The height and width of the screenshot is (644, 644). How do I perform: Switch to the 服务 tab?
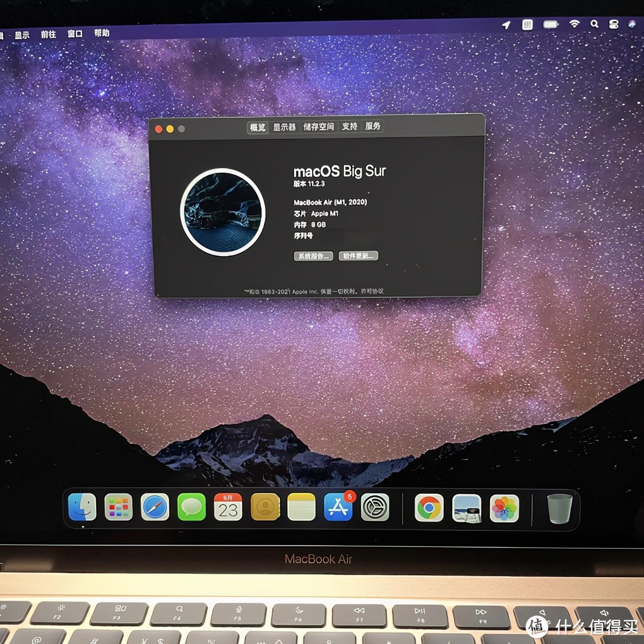click(x=373, y=126)
